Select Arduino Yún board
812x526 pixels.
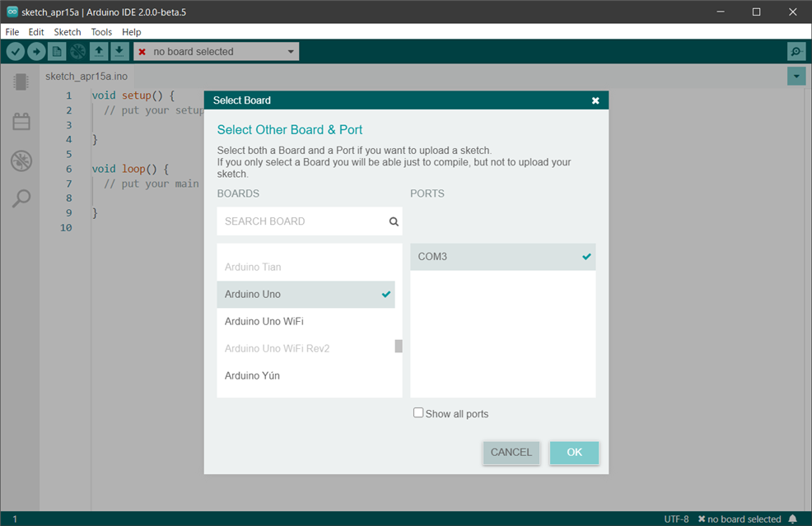click(306, 376)
